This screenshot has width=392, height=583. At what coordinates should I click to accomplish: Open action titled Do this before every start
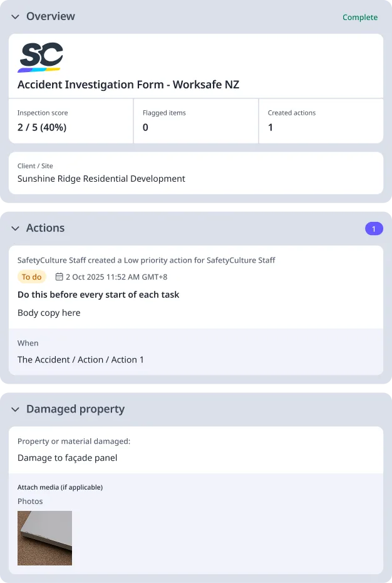click(98, 295)
